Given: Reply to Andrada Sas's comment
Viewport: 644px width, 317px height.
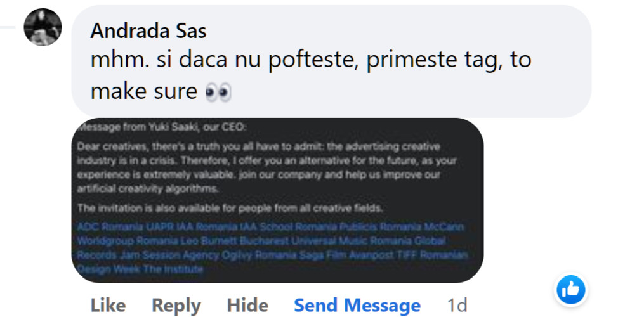Looking at the screenshot, I should (176, 306).
